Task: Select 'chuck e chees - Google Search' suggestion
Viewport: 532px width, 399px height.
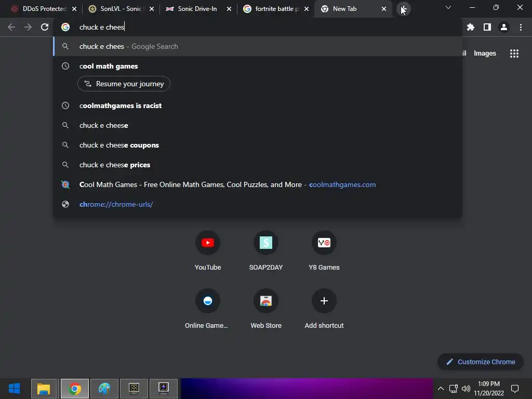Action: (x=258, y=46)
